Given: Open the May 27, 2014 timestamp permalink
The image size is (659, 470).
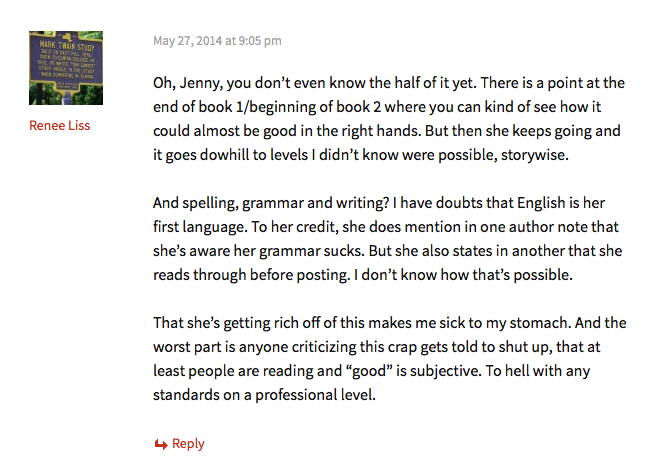Looking at the screenshot, I should (x=217, y=41).
